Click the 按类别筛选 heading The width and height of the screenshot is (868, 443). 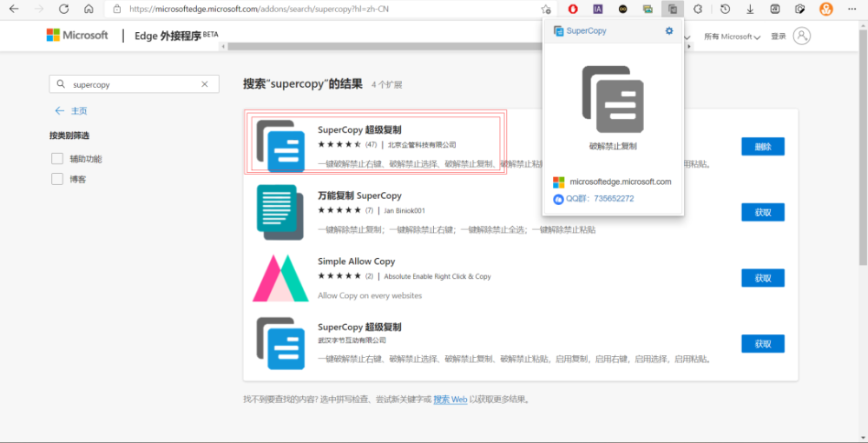(x=69, y=136)
